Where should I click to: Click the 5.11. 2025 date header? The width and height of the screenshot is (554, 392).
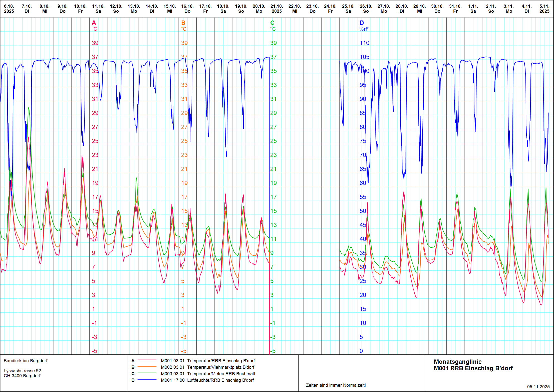(544, 9)
